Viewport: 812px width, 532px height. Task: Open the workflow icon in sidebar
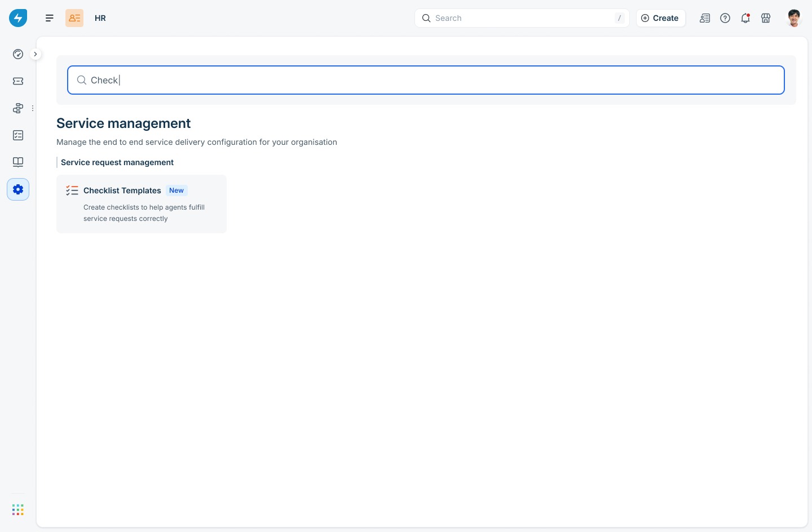point(18,108)
